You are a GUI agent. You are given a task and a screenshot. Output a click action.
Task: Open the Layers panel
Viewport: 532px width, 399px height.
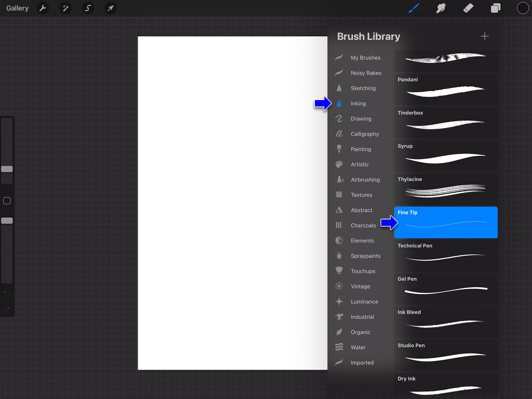point(496,8)
